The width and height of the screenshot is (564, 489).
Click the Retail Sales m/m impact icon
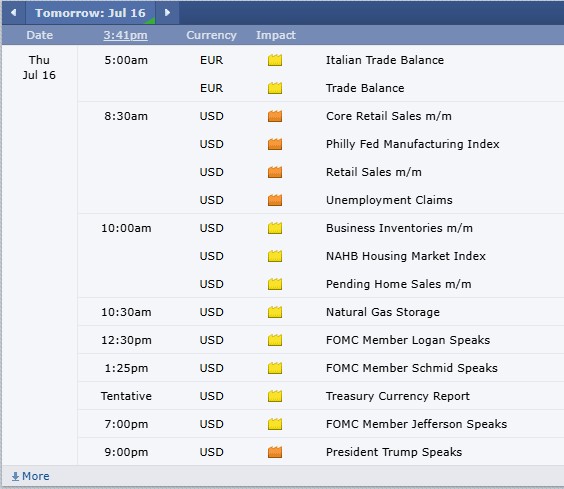275,172
